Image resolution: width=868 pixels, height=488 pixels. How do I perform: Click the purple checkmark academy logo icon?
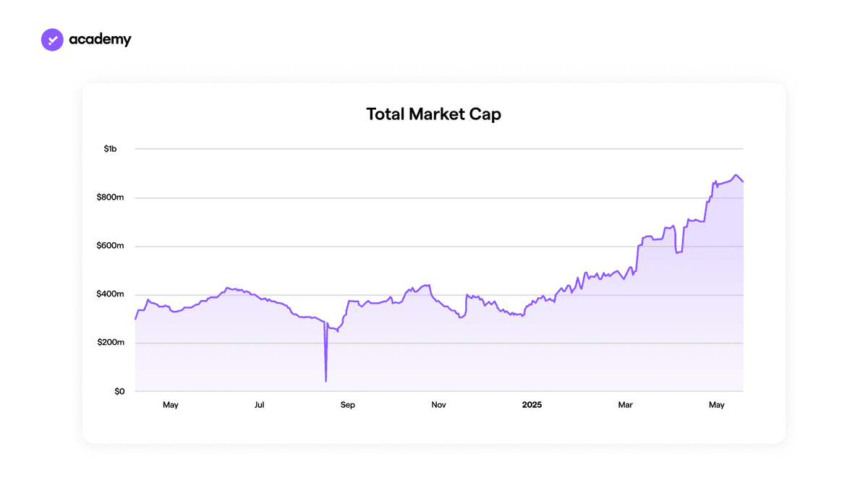pos(53,39)
